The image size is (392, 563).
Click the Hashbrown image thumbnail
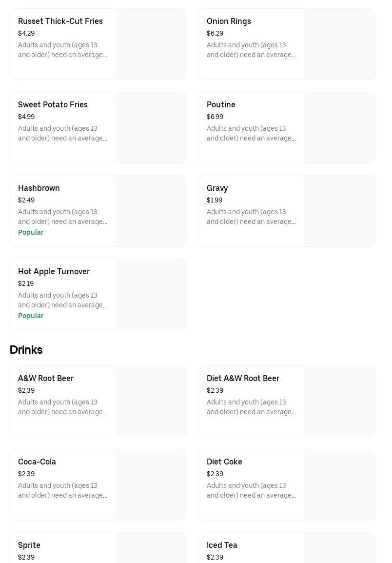pos(151,211)
